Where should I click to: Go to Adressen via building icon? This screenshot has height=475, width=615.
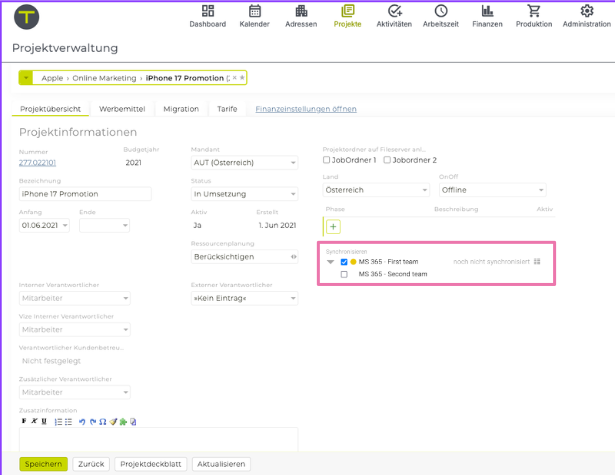coord(301,12)
